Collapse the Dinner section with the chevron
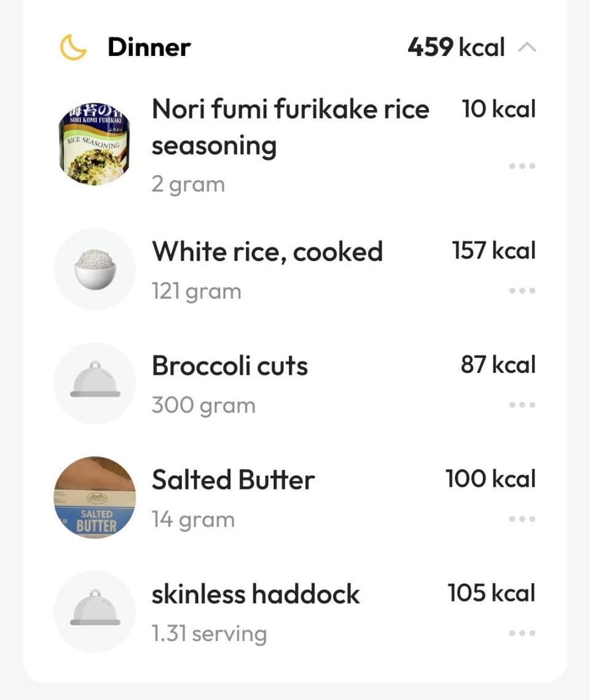 [x=527, y=47]
